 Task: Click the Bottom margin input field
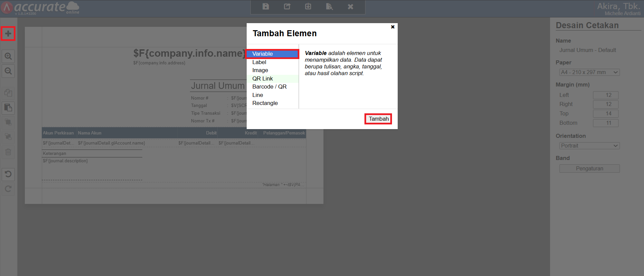(605, 123)
